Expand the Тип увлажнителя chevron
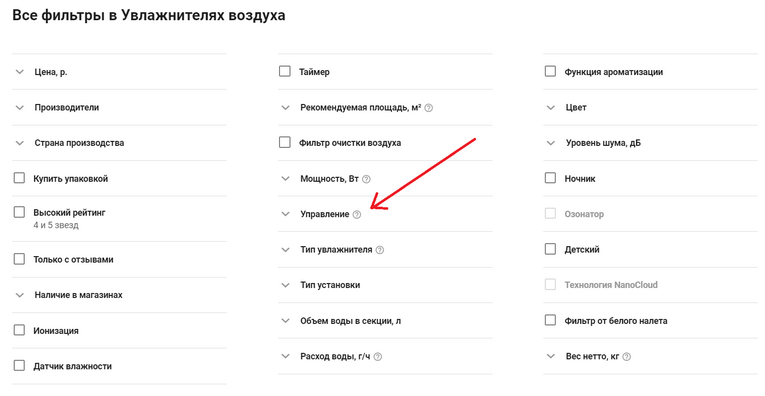Screen dimensions: 765x396 285,250
